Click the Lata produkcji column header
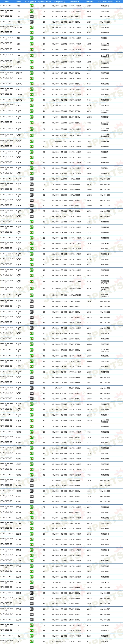 coord(60,2)
